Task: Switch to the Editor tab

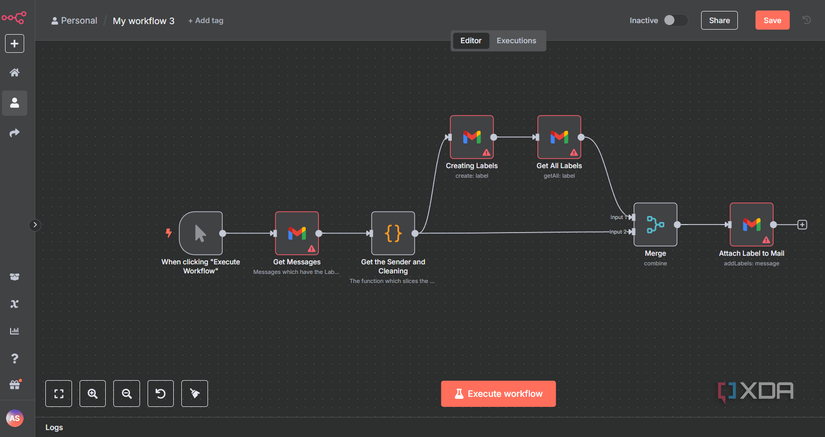Action: (x=471, y=40)
